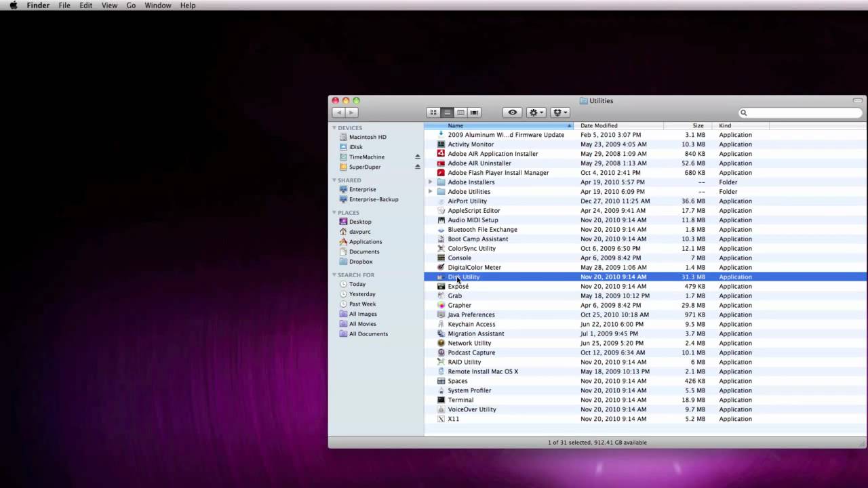Collapse the SEARCH FOR sidebar section
This screenshot has height=488, width=868.
click(x=334, y=275)
